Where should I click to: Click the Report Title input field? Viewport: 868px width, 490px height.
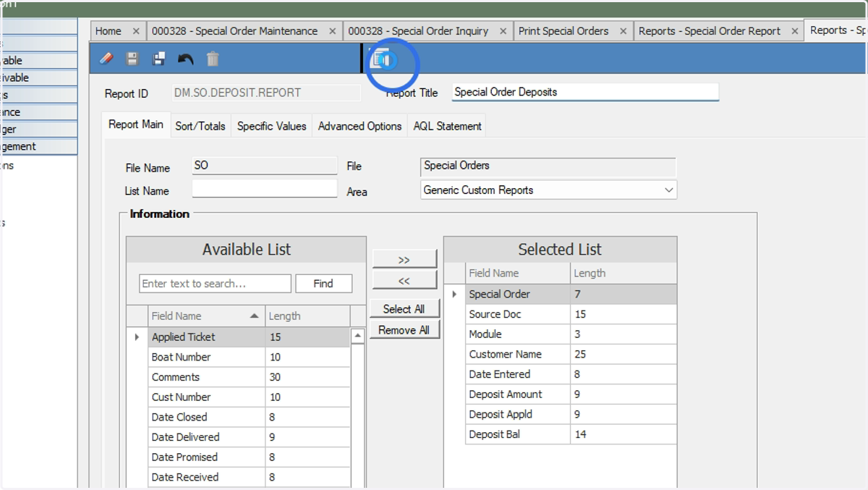[x=585, y=92]
